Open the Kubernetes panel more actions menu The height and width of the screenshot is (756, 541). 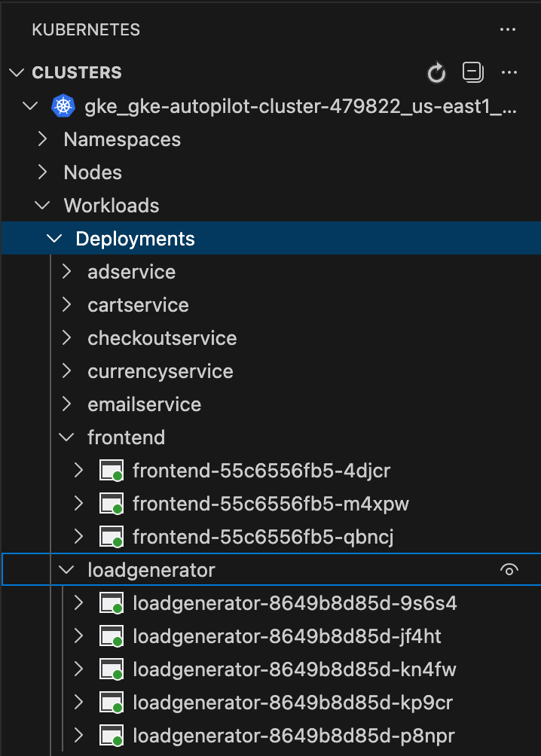509,30
